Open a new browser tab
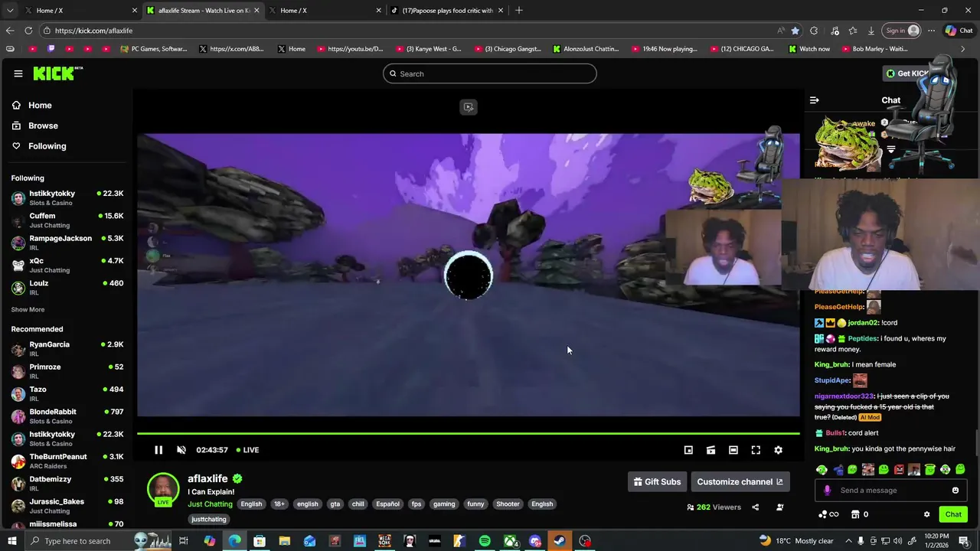This screenshot has height=551, width=980. pos(519,10)
